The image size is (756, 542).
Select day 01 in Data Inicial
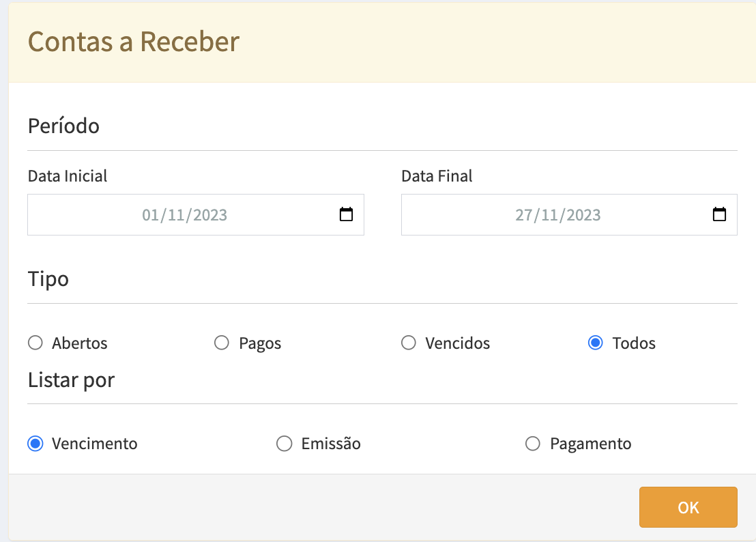[149, 216]
